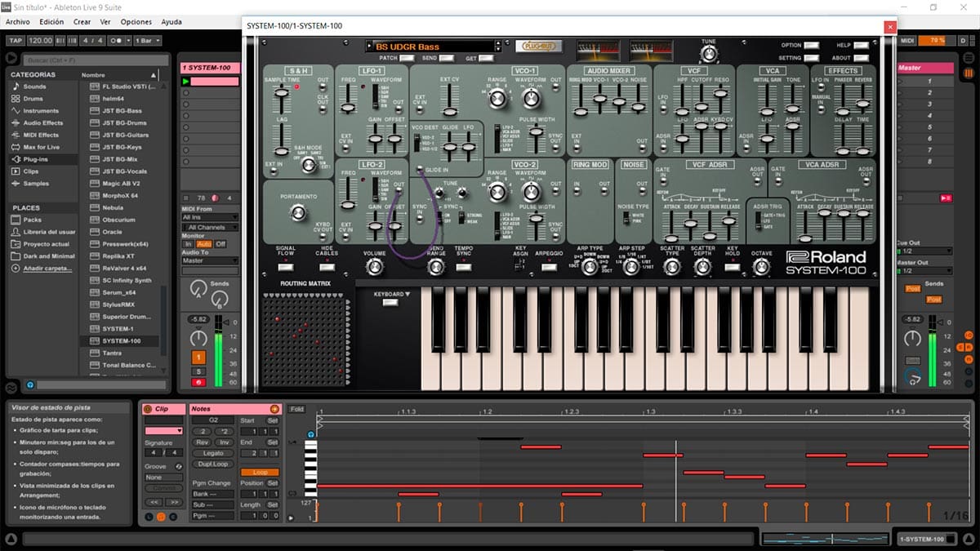This screenshot has width=980, height=551.
Task: Solo the SYSTEM-100 track
Action: click(x=198, y=371)
